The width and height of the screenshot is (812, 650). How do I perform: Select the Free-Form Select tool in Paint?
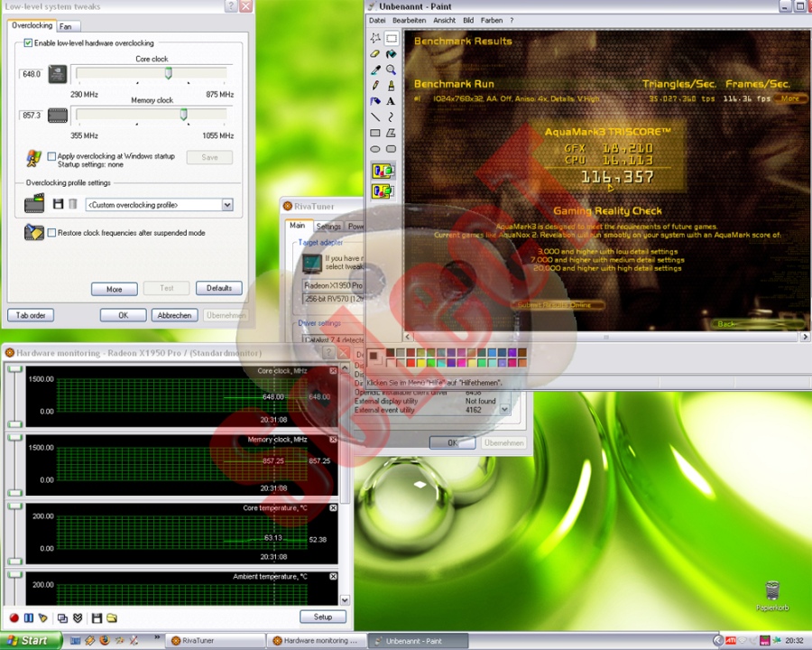click(x=375, y=38)
